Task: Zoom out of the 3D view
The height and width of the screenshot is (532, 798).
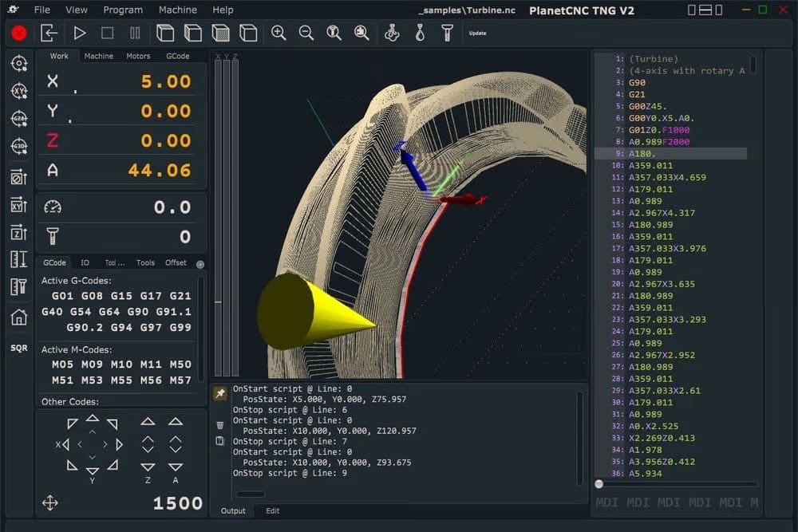Action: tap(306, 33)
